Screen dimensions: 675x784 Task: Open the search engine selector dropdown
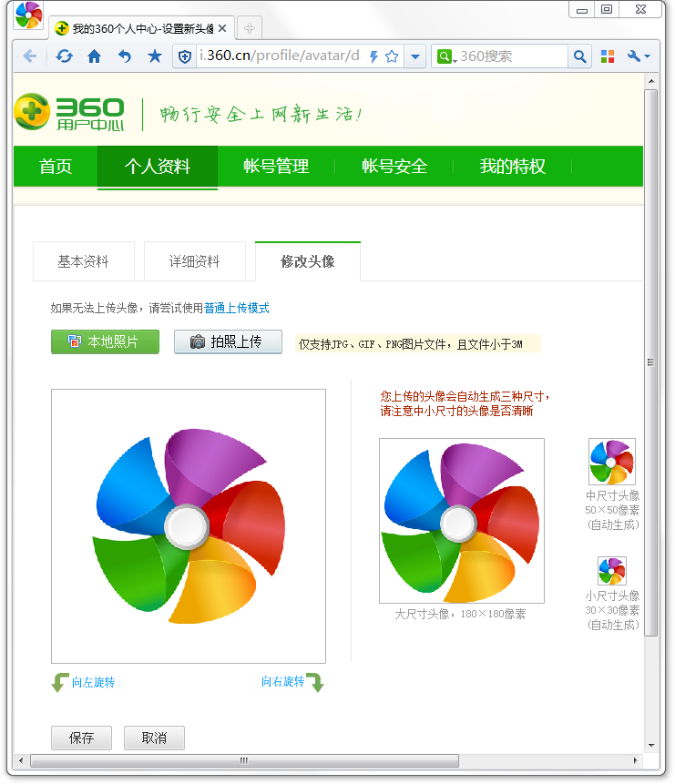pos(446,56)
